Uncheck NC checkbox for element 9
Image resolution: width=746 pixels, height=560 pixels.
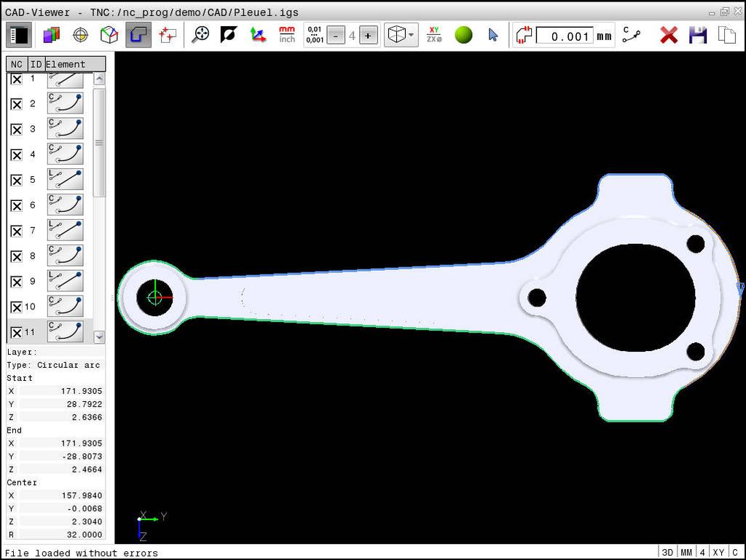pyautogui.click(x=16, y=282)
